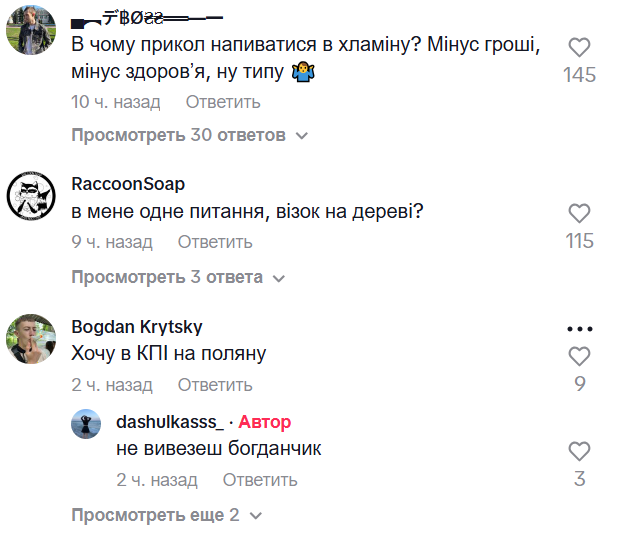This screenshot has width=623, height=551.
Task: Expand 'Просмотреть 3 ответа' replies
Action: pos(167,277)
